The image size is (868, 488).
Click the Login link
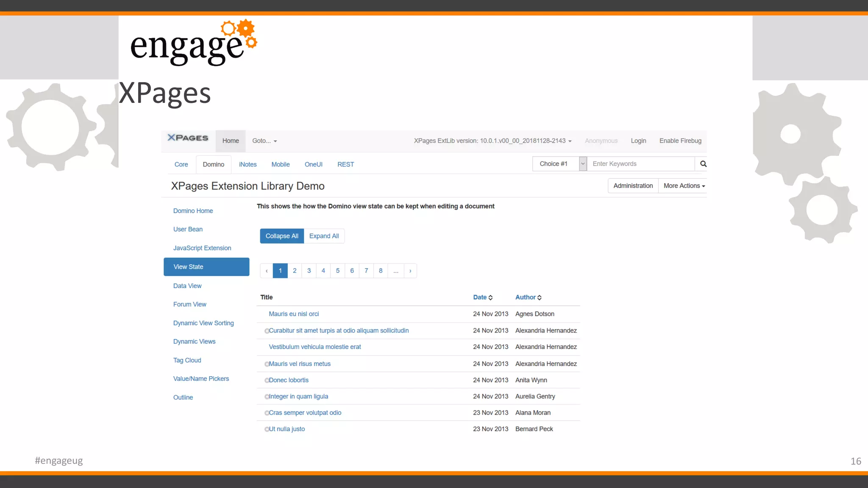pos(638,141)
